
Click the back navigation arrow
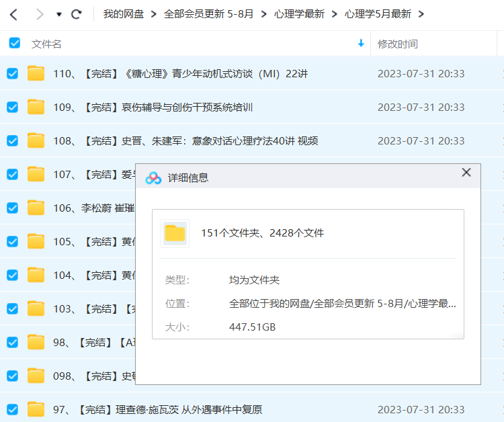pos(13,14)
